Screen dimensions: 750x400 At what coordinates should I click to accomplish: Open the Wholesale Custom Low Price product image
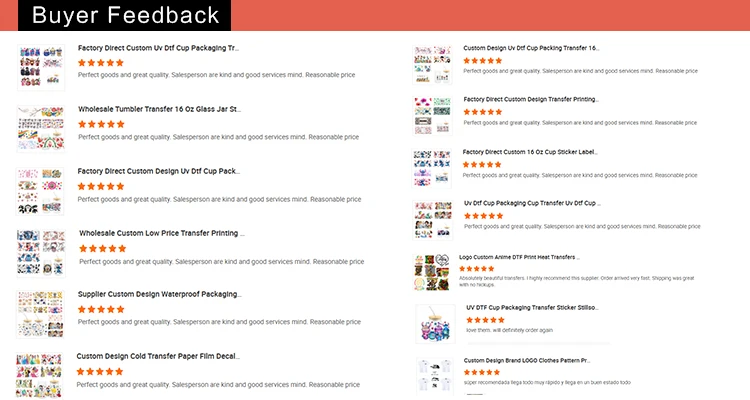pos(41,251)
